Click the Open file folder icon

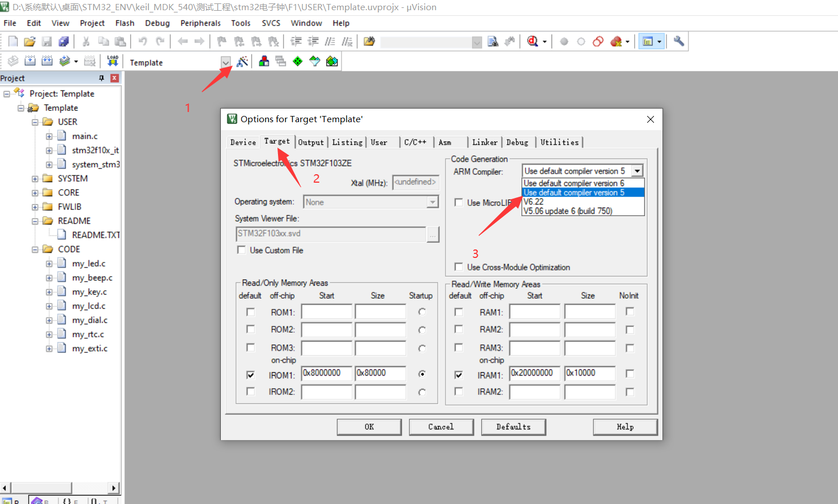pos(30,41)
